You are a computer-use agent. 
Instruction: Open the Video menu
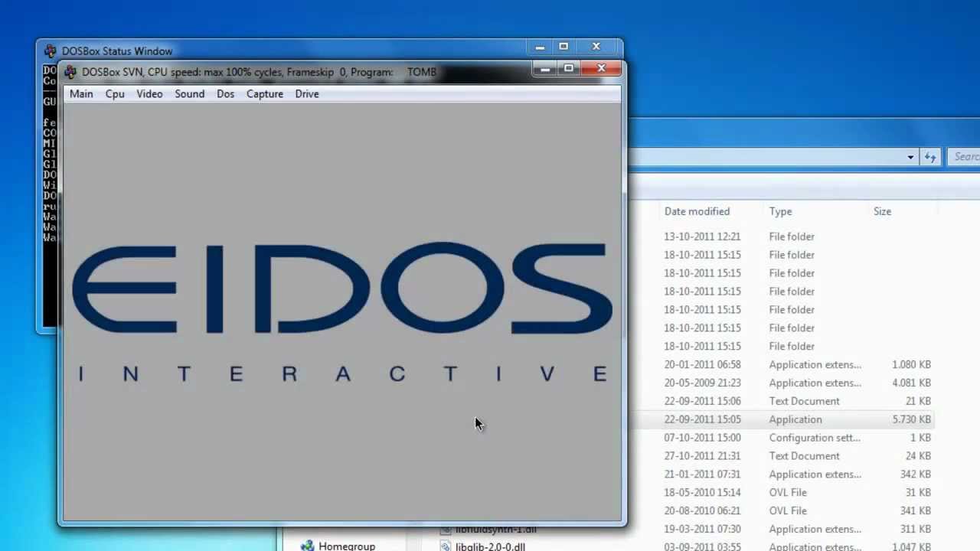(x=149, y=94)
